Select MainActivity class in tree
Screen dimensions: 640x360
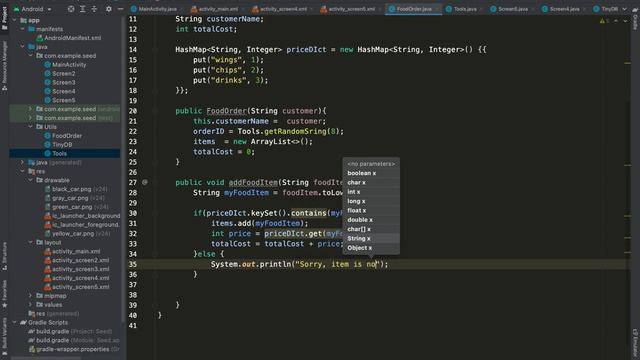(x=65, y=64)
